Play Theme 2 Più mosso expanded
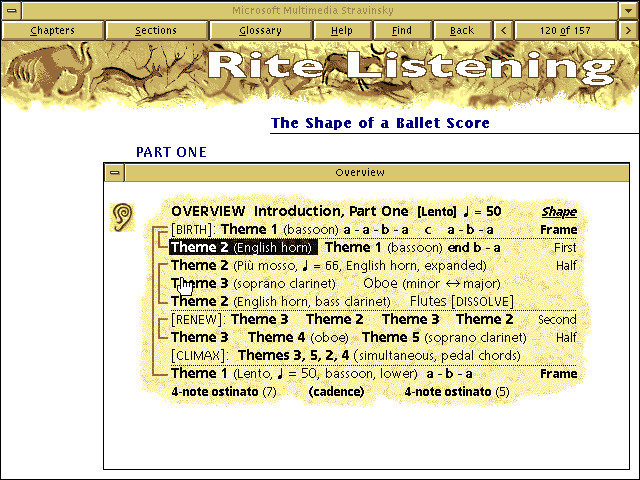Screen dimensions: 640x480 329,266
